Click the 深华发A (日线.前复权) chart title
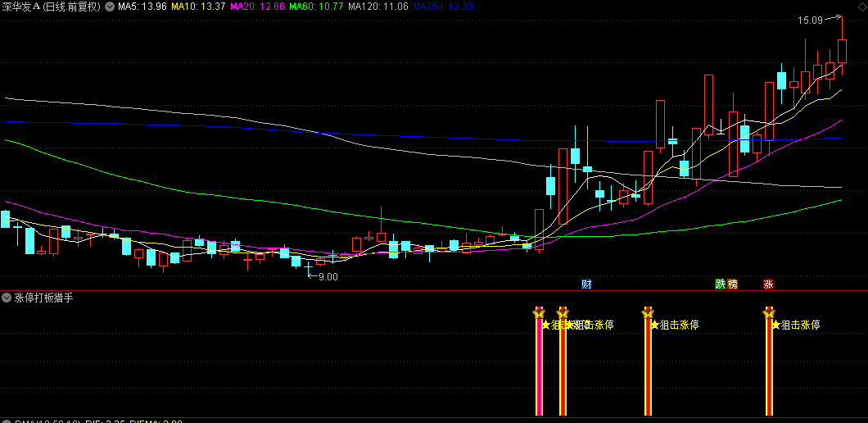Image resolution: width=868 pixels, height=423 pixels. click(x=52, y=7)
